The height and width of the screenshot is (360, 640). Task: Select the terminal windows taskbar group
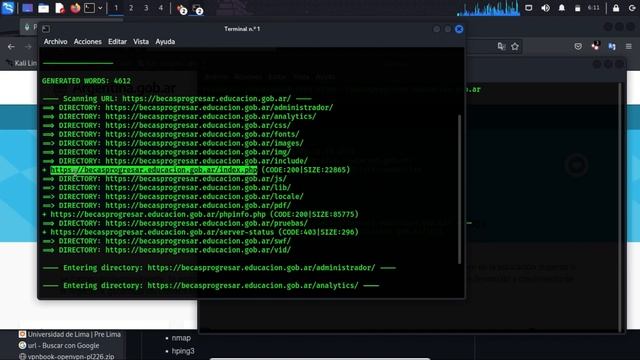coord(197,9)
